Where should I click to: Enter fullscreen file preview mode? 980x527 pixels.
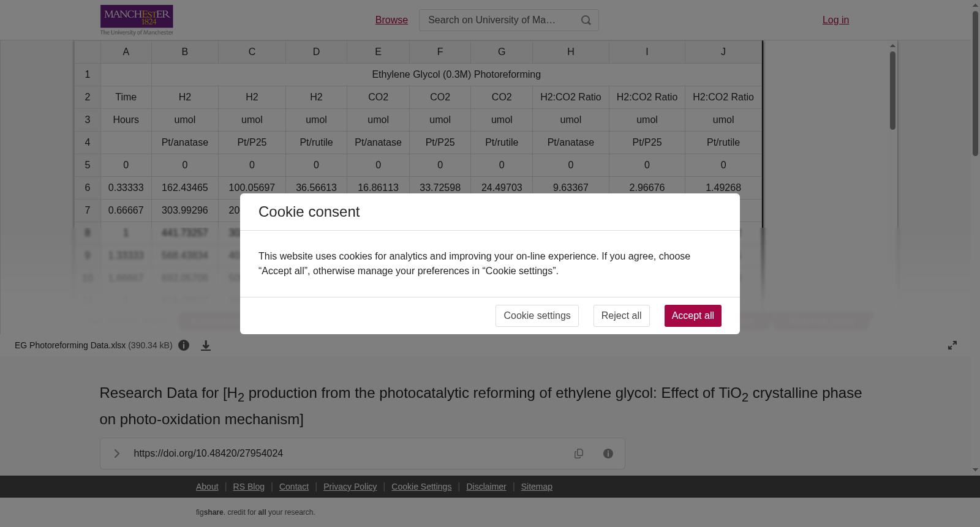tap(952, 345)
